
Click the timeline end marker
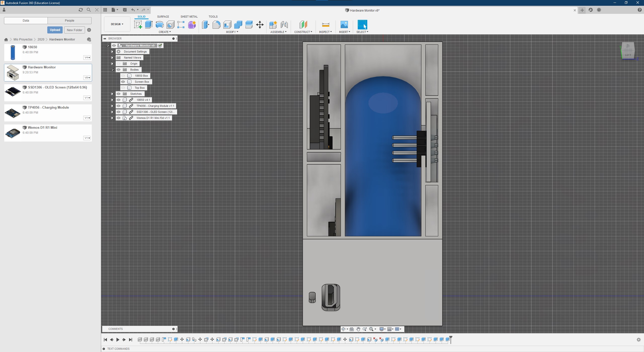pos(451,339)
